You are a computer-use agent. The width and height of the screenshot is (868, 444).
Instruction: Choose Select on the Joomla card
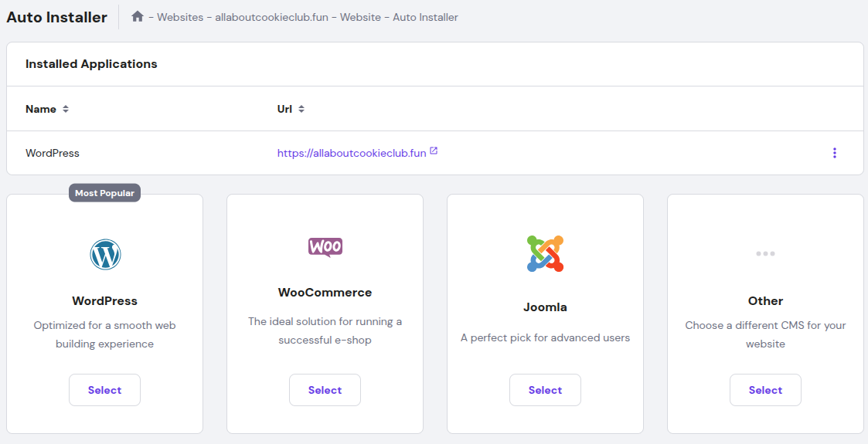[x=545, y=390]
